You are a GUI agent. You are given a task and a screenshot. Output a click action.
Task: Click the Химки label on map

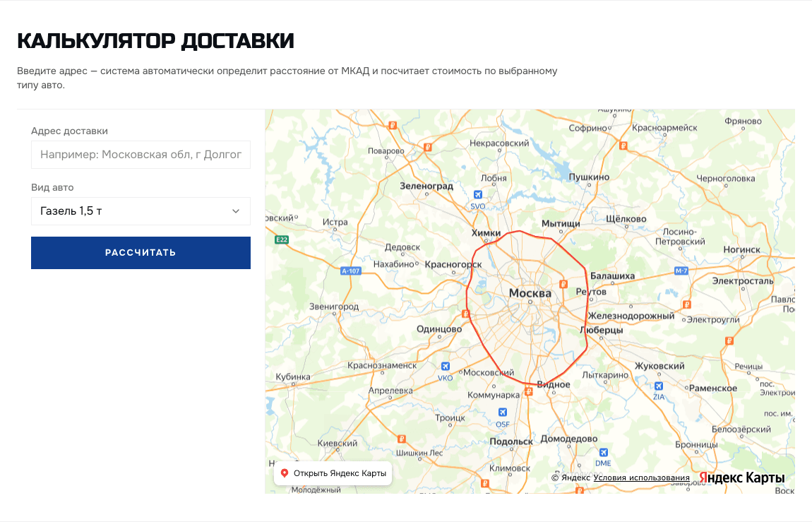pyautogui.click(x=486, y=232)
